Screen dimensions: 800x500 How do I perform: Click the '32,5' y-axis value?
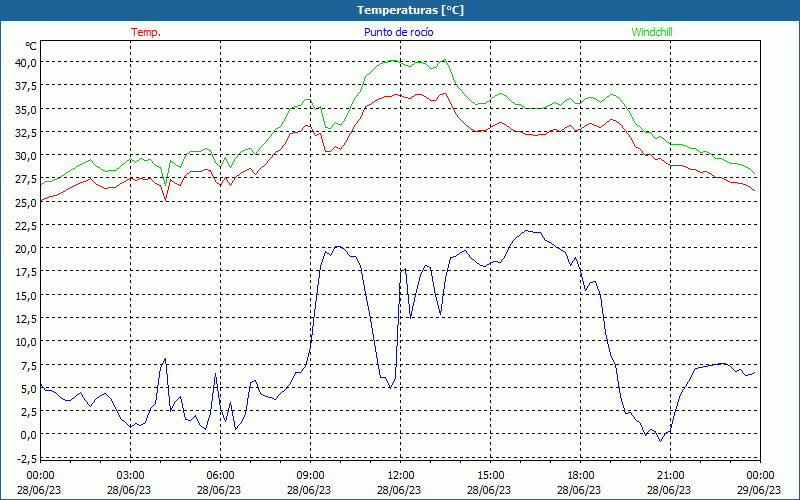[27, 133]
